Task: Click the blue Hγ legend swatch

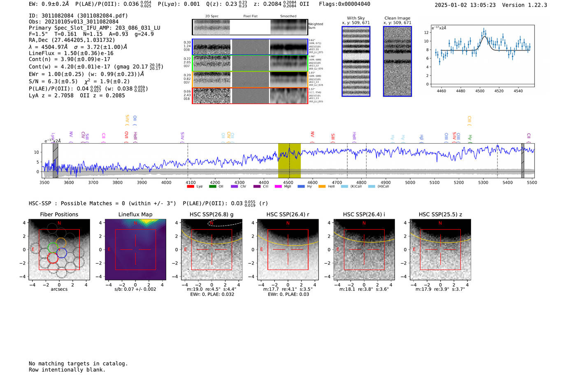Action: [x=301, y=187]
